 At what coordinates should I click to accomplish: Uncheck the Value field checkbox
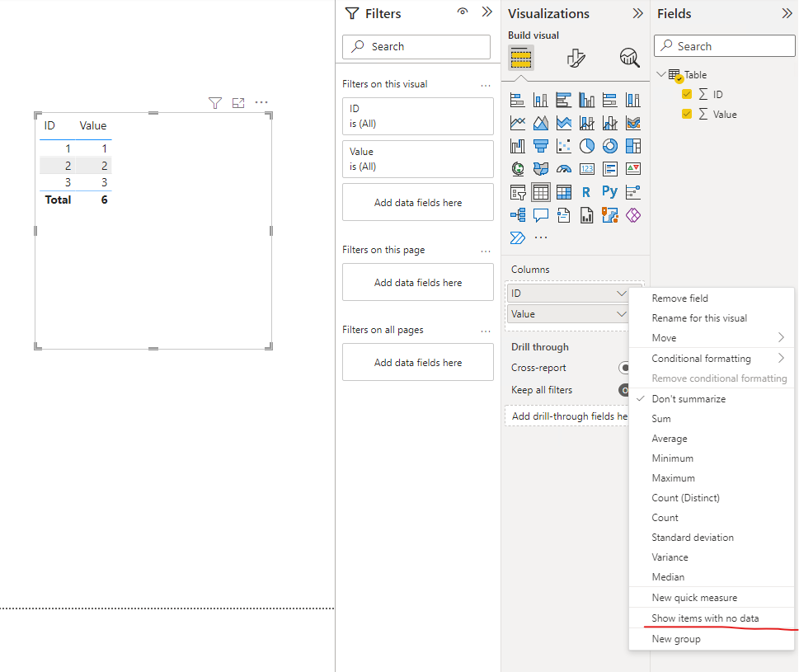coord(686,114)
